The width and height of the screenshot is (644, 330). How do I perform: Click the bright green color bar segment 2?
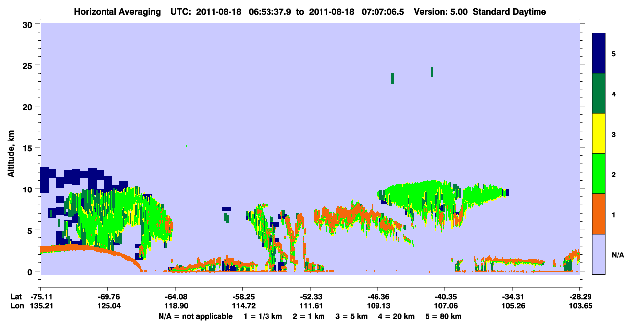pyautogui.click(x=599, y=174)
